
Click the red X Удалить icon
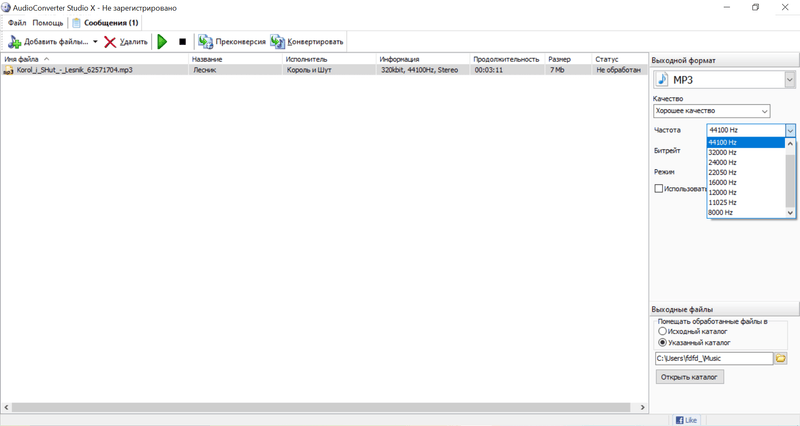(x=110, y=42)
